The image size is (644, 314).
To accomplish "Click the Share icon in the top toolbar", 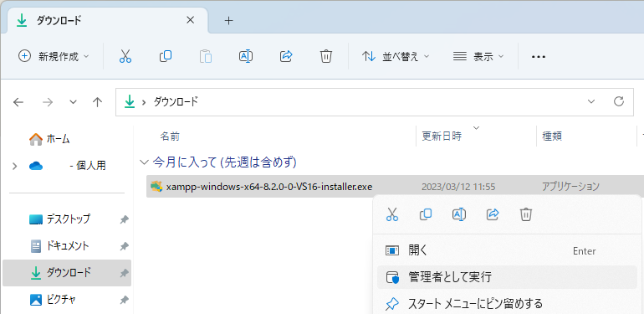I will pyautogui.click(x=286, y=56).
